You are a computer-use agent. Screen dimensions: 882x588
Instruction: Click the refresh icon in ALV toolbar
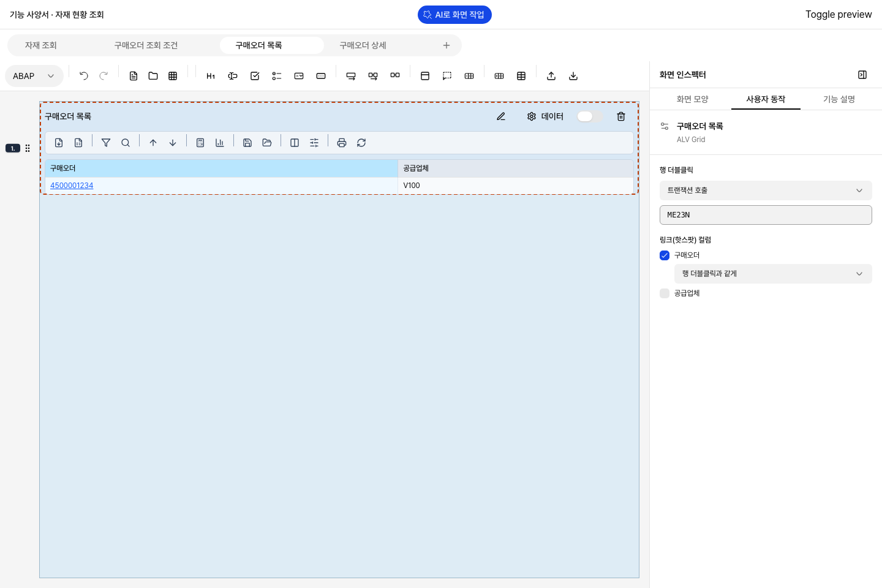coord(361,143)
